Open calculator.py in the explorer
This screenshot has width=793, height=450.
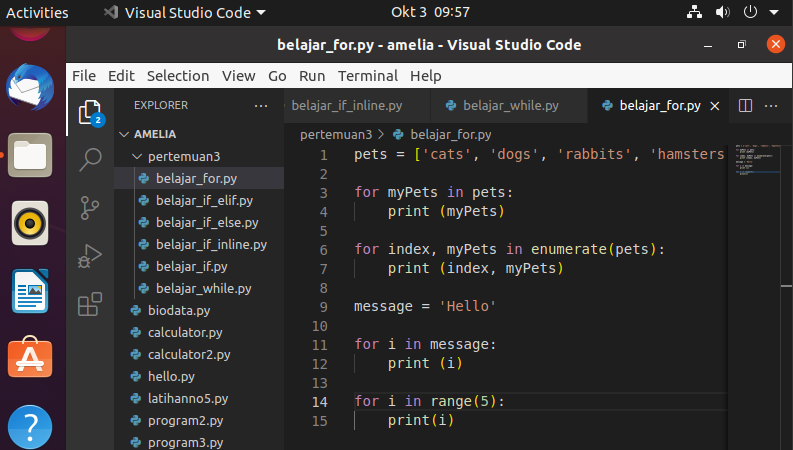185,332
